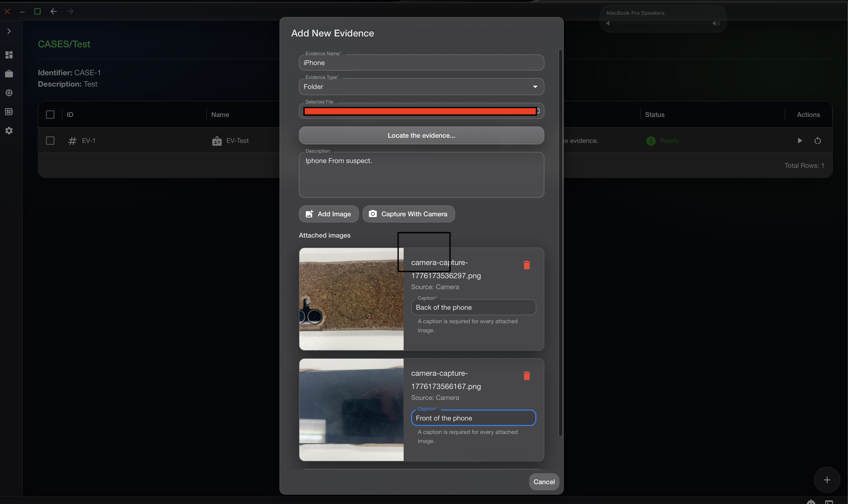Delete the Front of the phone image

[527, 376]
